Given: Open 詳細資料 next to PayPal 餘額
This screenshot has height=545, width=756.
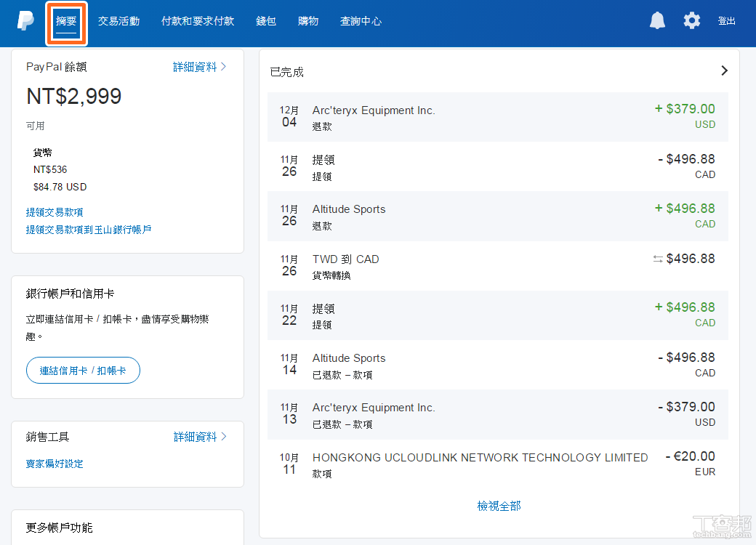Looking at the screenshot, I should 195,65.
